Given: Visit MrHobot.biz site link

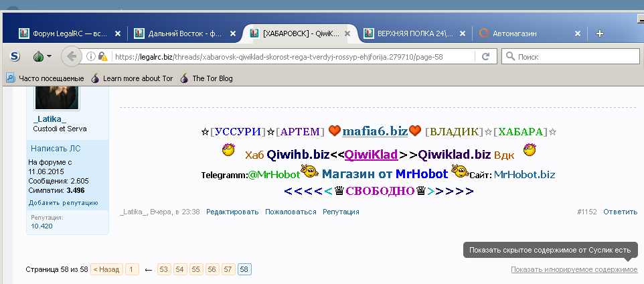Looking at the screenshot, I should (x=524, y=175).
